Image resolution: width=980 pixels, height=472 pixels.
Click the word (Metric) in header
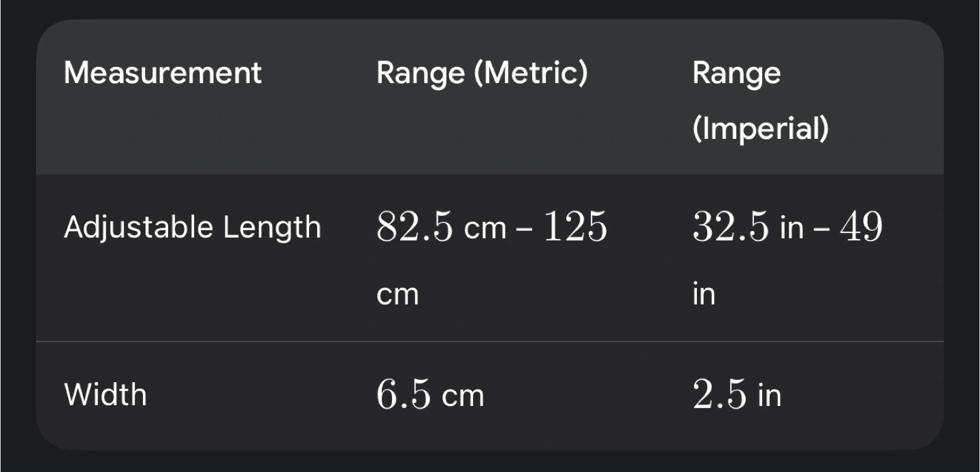(531, 73)
